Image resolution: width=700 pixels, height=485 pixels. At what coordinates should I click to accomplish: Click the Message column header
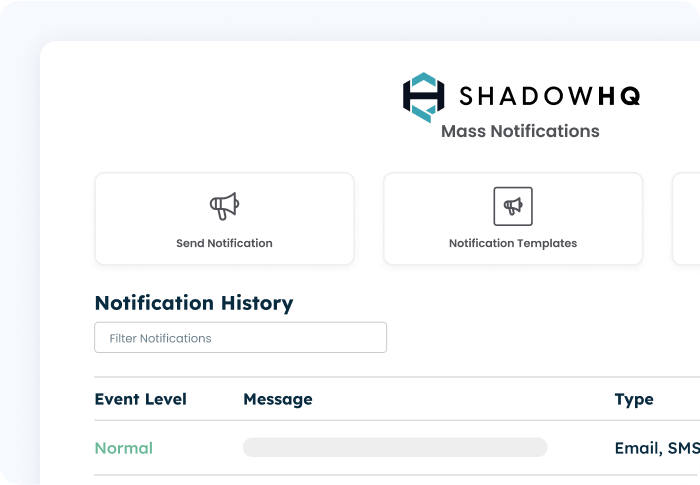pyautogui.click(x=278, y=399)
